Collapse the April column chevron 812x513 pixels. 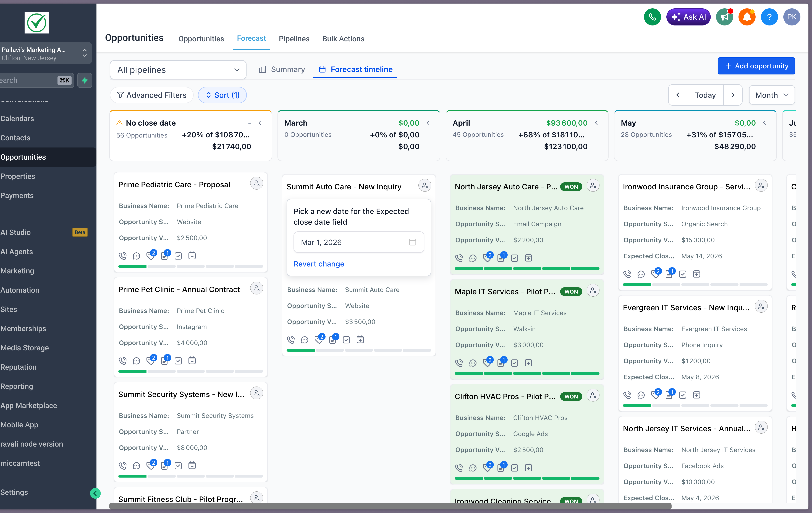pos(596,123)
